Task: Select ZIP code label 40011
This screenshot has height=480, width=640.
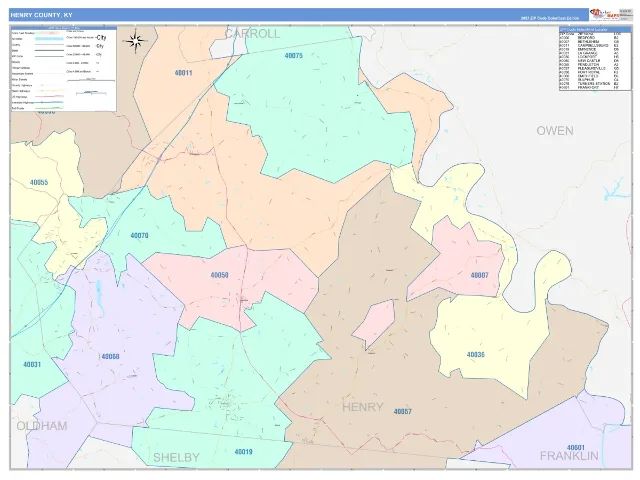Action: [x=183, y=73]
